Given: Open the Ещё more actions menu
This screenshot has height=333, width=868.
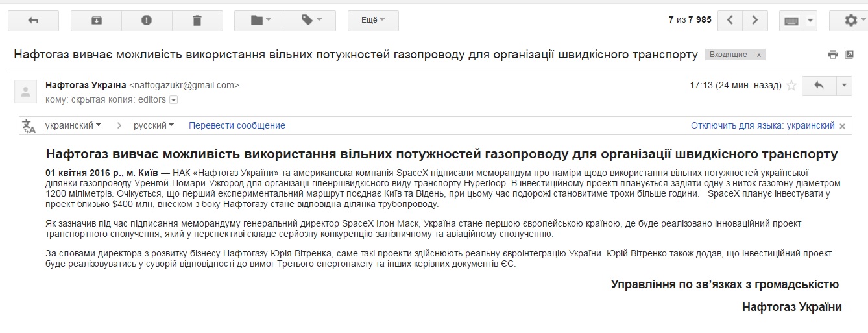Looking at the screenshot, I should [373, 20].
